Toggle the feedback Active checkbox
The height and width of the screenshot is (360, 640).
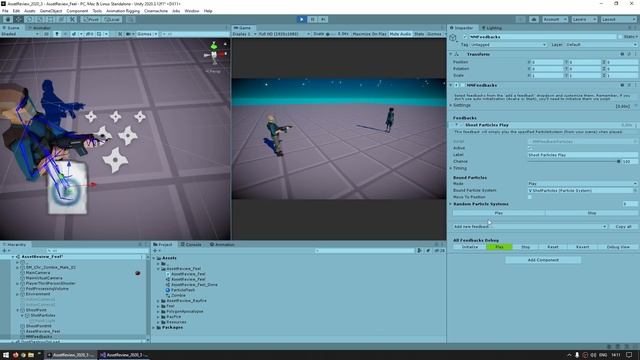pos(530,148)
